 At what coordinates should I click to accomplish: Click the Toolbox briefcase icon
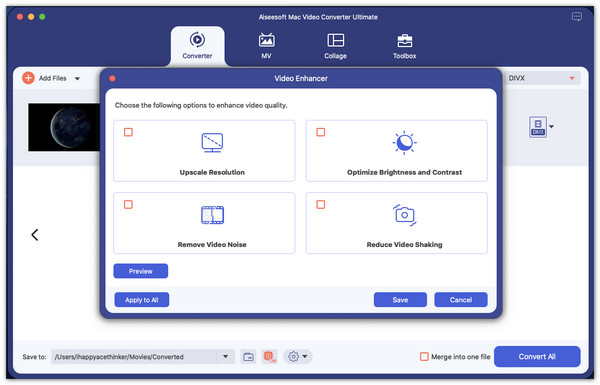404,40
